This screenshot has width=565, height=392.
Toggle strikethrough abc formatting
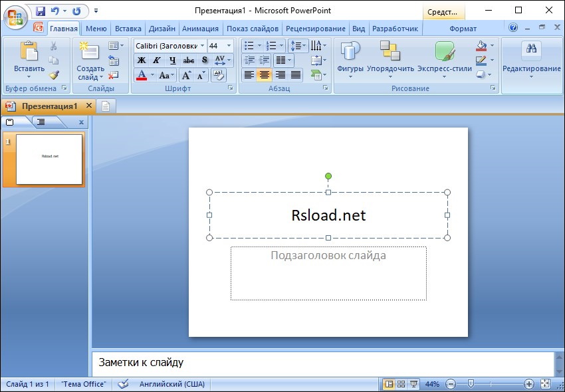click(189, 60)
